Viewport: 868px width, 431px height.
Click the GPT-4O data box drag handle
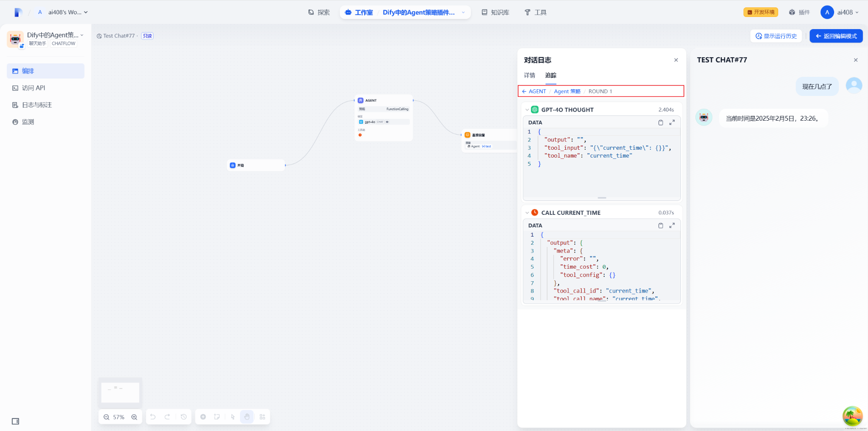pos(602,198)
